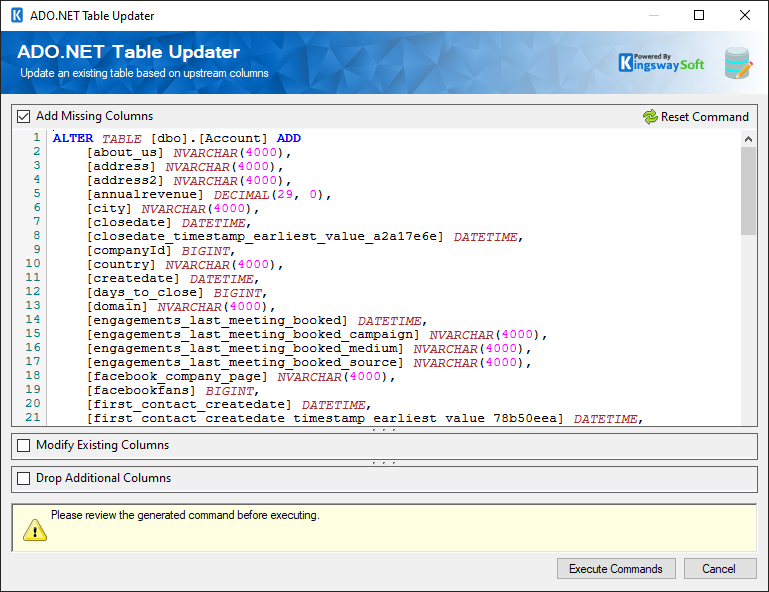Image resolution: width=769 pixels, height=592 pixels.
Task: Click the yellow warning triangle icon
Action: 35,528
